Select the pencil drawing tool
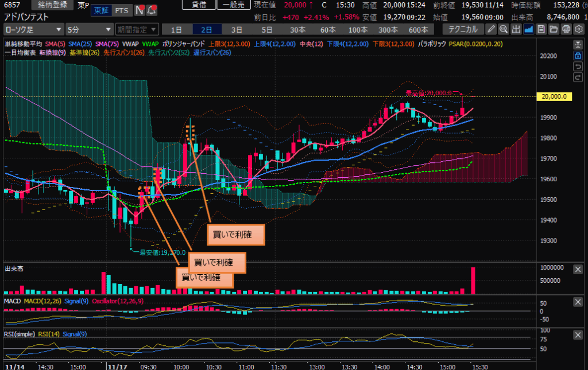The height and width of the screenshot is (370, 588). pos(492,29)
